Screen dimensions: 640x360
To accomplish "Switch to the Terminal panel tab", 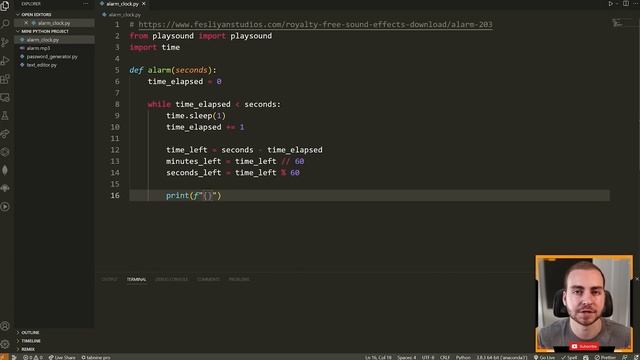I will click(x=136, y=279).
